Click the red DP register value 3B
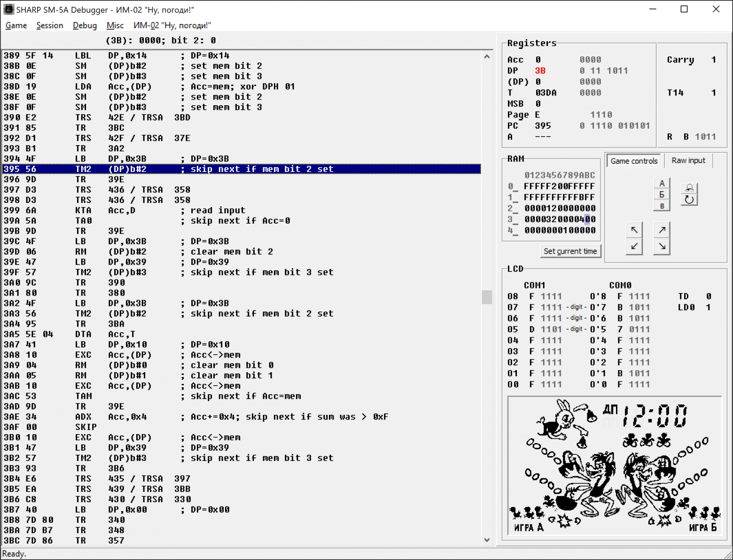The image size is (733, 560). pyautogui.click(x=540, y=71)
